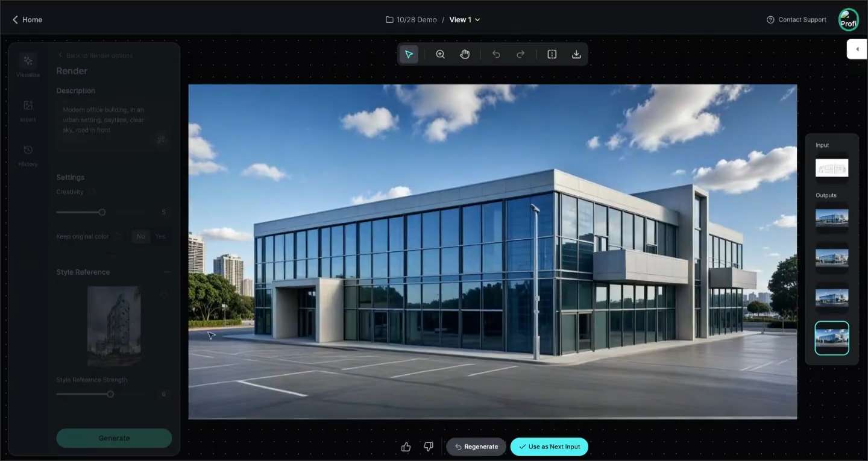This screenshot has height=461, width=868.
Task: Redo the last action
Action: 520,54
